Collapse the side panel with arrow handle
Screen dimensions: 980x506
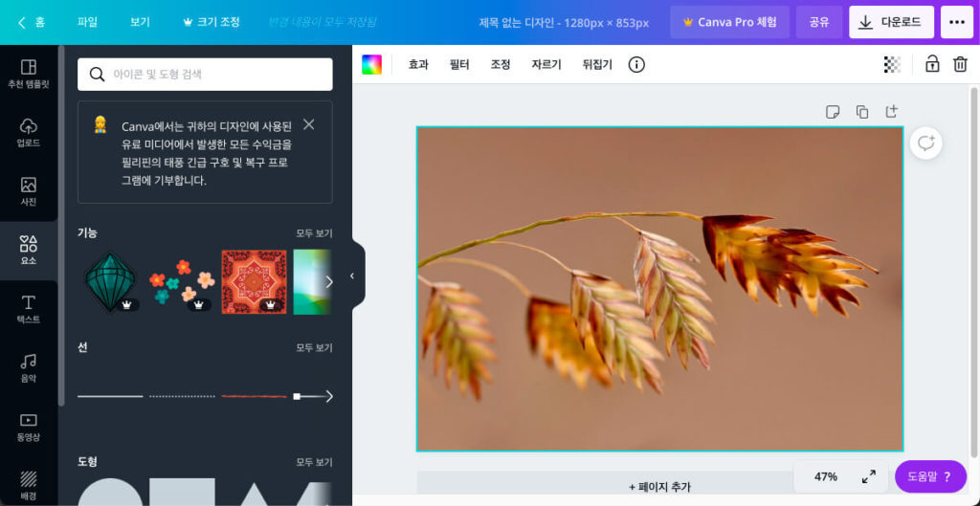click(x=352, y=275)
